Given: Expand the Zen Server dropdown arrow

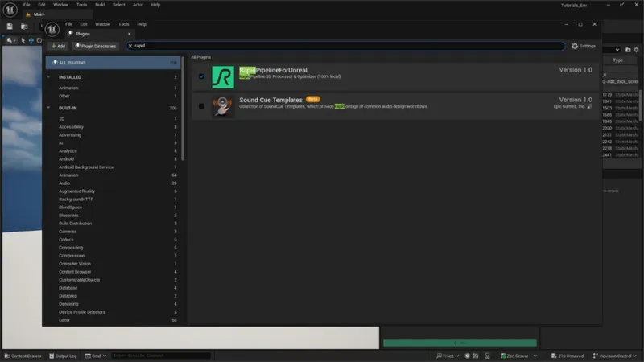Looking at the screenshot, I should coord(535,356).
